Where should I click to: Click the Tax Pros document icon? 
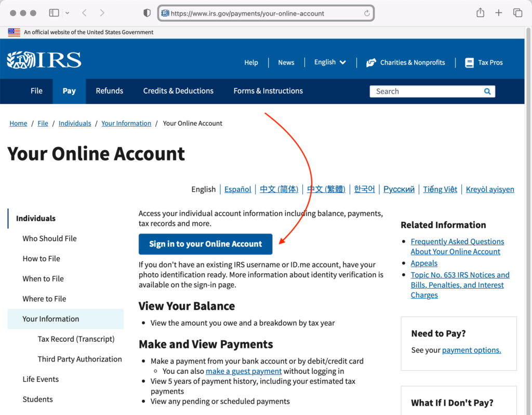click(469, 62)
